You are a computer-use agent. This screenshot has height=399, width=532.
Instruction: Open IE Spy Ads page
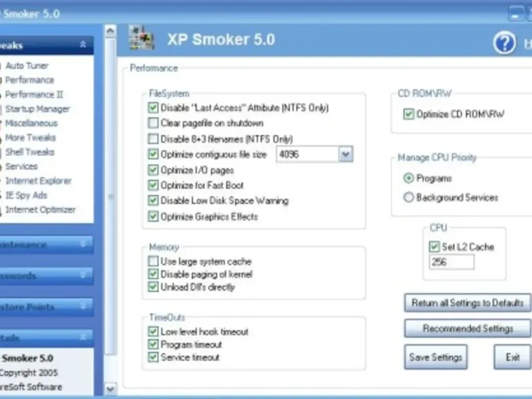(x=26, y=195)
